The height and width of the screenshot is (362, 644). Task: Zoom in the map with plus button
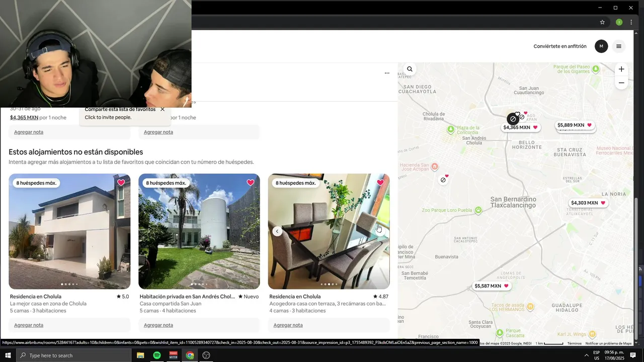click(x=621, y=69)
